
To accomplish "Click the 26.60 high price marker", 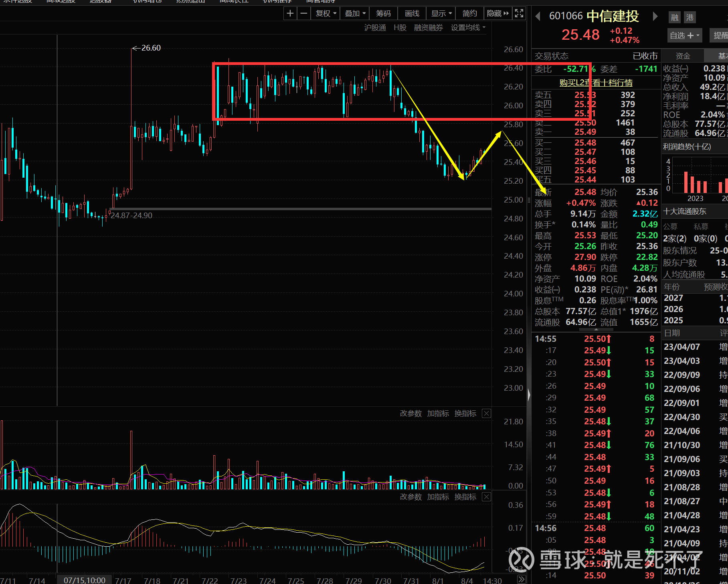I will tap(147, 48).
